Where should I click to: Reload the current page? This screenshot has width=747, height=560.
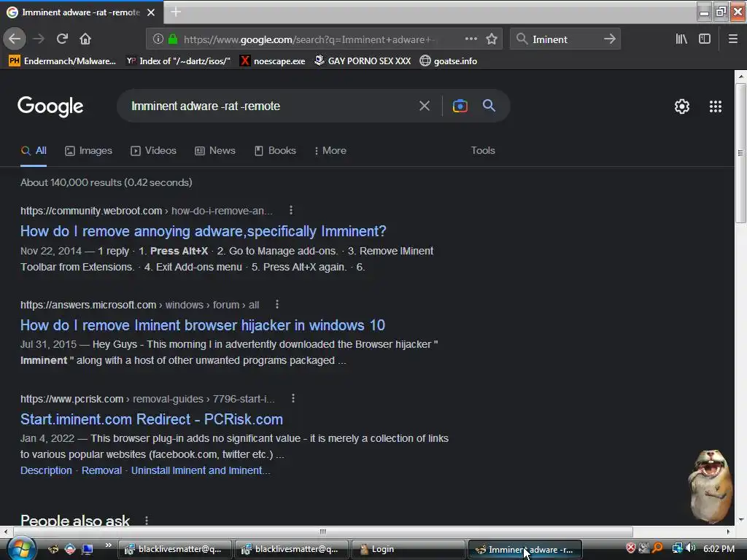pos(63,39)
